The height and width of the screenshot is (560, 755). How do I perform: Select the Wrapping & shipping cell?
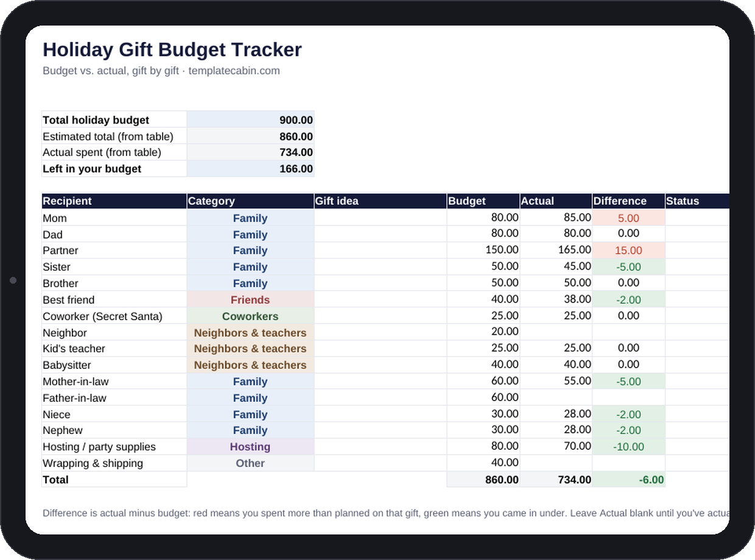point(114,463)
